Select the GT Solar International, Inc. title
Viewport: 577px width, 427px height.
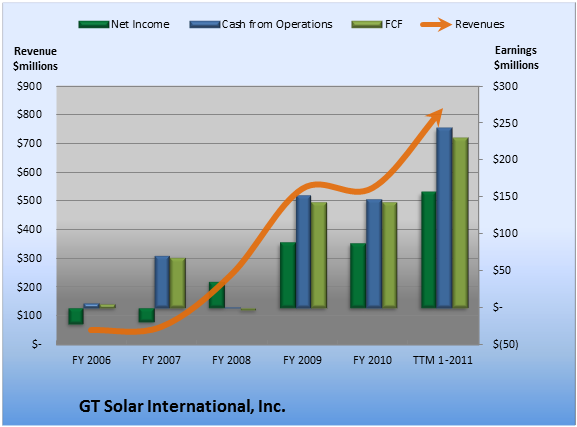coord(182,406)
